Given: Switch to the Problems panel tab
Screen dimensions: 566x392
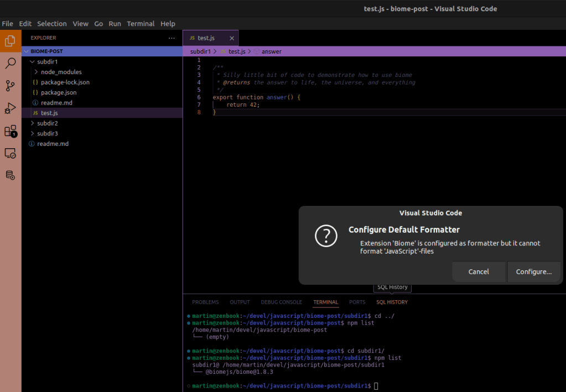Looking at the screenshot, I should tap(205, 302).
